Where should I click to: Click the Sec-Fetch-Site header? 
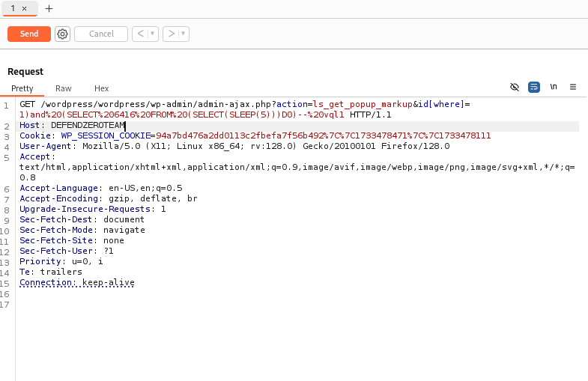pos(72,240)
